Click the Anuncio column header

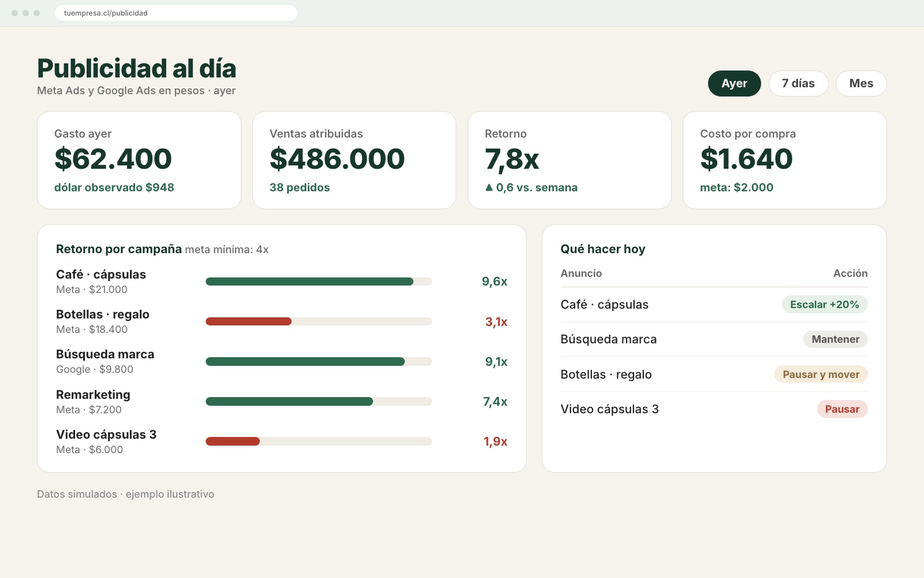click(x=581, y=273)
